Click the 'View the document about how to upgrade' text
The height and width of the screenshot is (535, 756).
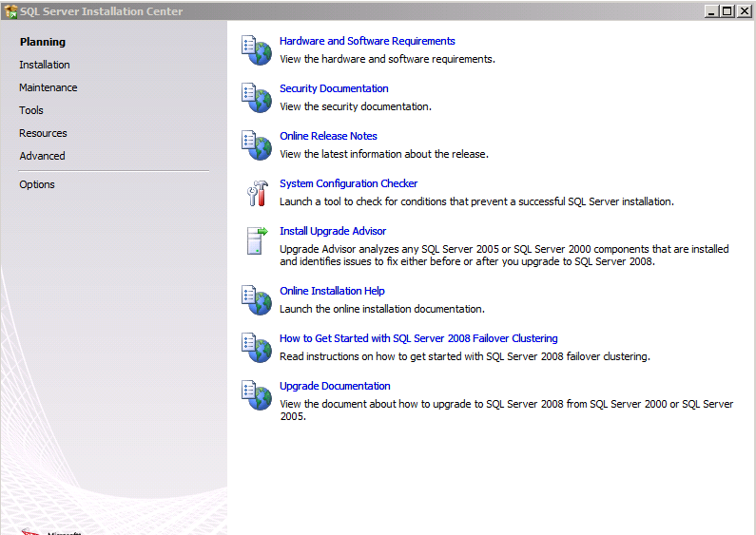point(507,410)
